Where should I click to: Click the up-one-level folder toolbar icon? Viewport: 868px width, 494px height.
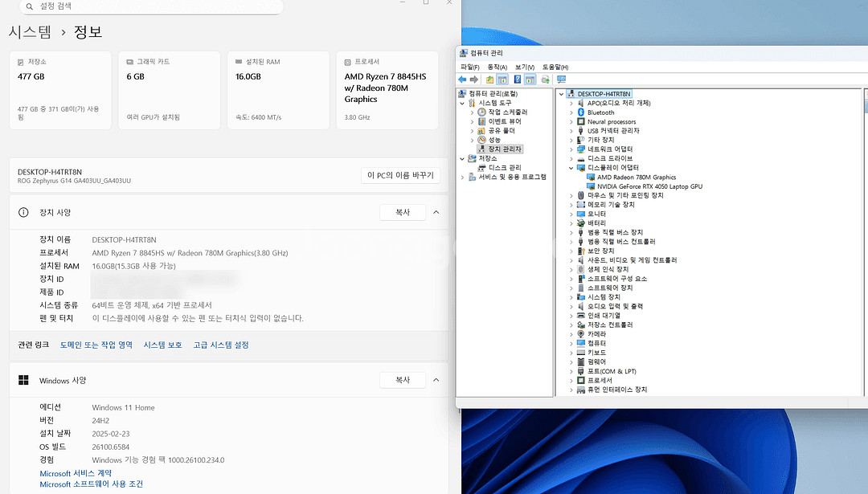click(x=489, y=80)
